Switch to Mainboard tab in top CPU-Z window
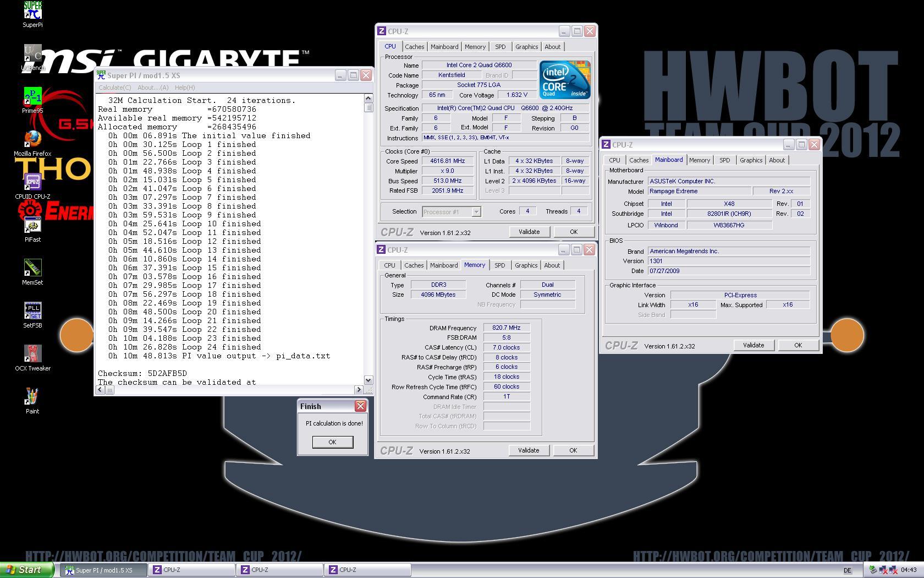 [x=444, y=47]
